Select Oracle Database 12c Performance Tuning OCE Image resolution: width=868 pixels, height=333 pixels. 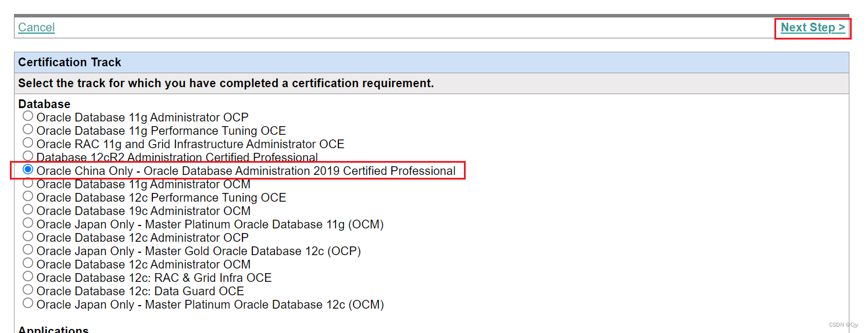pyautogui.click(x=28, y=196)
